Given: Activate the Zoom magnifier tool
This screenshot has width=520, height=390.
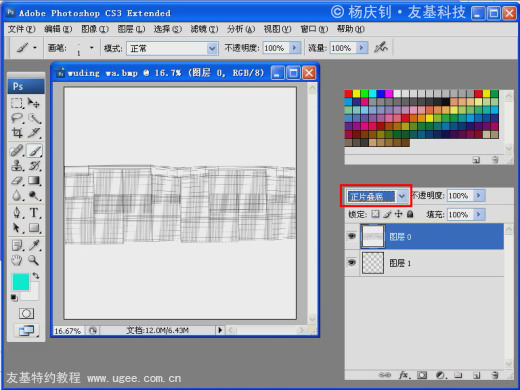Looking at the screenshot, I should point(33,260).
